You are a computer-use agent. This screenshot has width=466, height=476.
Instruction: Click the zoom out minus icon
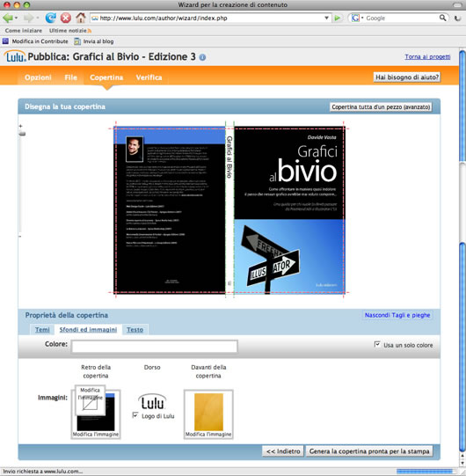tap(20, 236)
